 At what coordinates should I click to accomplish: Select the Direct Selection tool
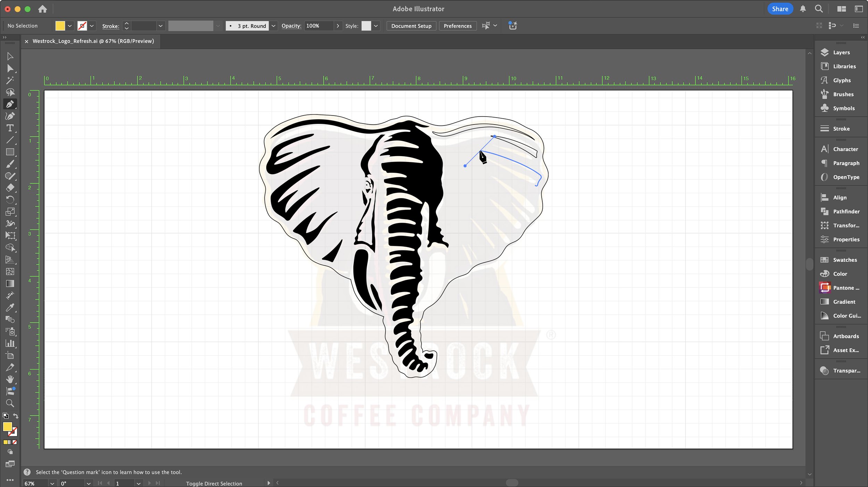10,68
